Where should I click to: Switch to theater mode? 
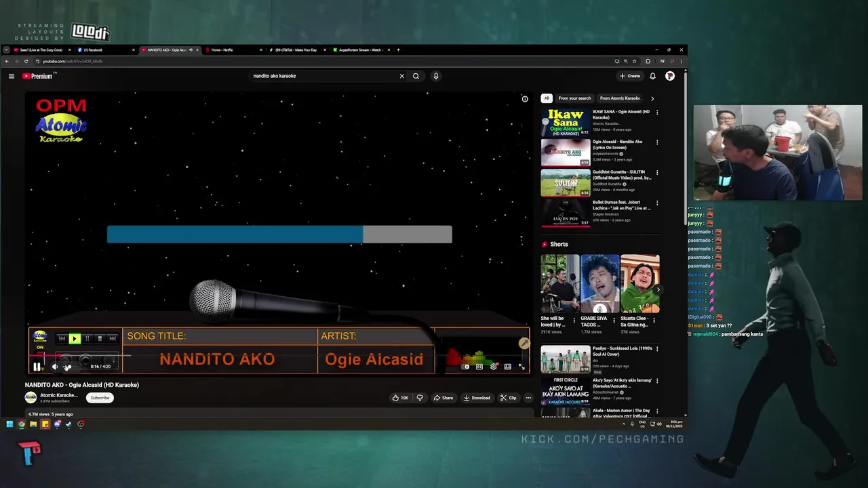click(507, 367)
